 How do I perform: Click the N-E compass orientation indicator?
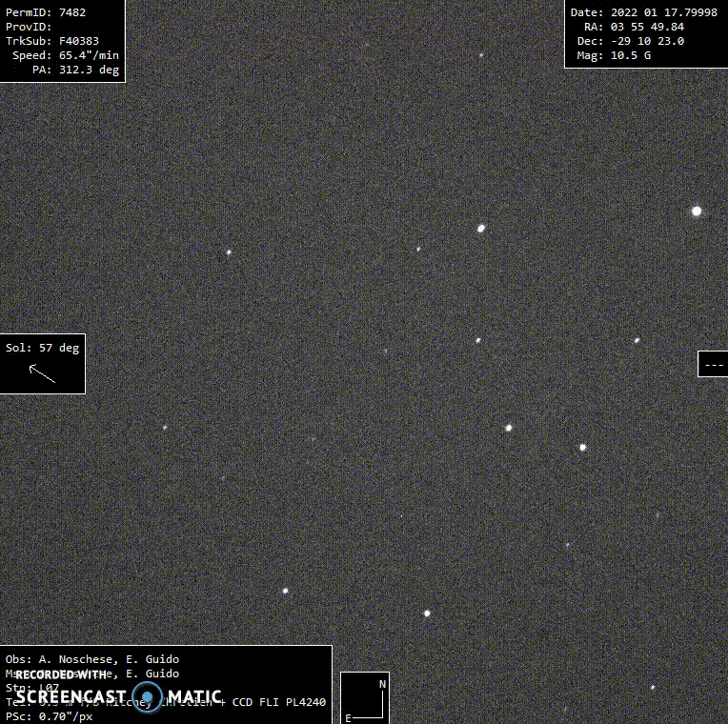[365, 698]
